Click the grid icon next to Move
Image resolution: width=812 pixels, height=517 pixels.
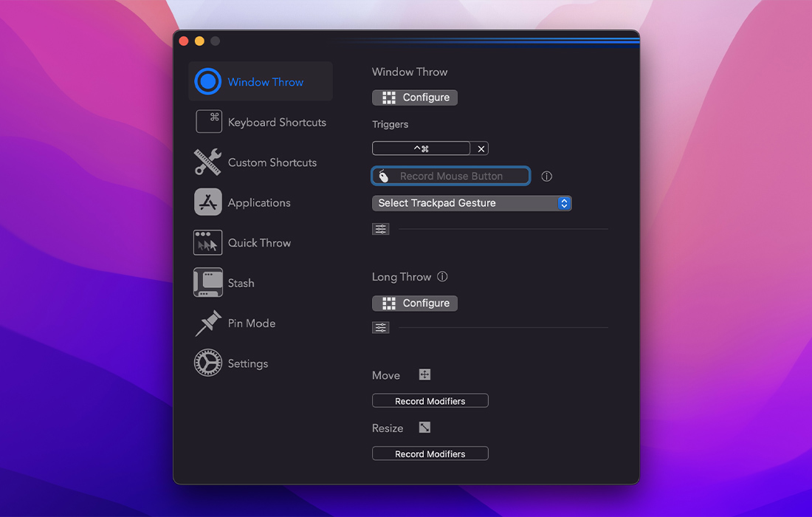424,374
